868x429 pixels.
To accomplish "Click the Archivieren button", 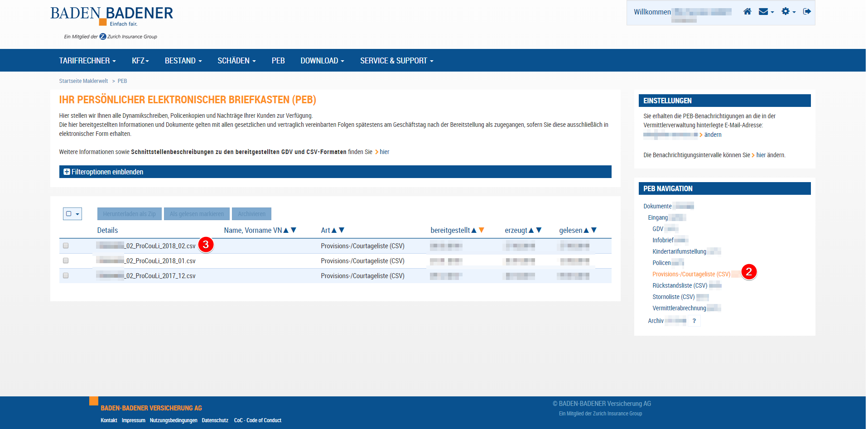I will tap(251, 214).
